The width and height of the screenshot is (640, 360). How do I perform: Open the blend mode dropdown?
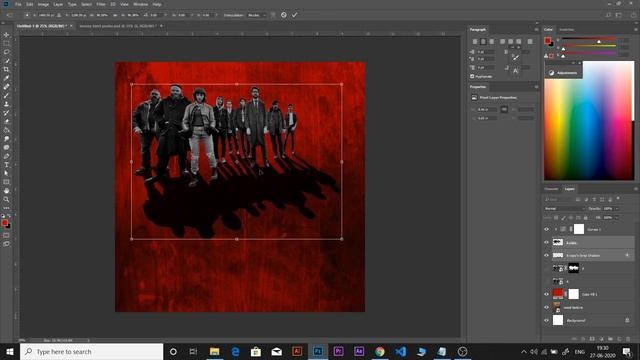pos(564,209)
